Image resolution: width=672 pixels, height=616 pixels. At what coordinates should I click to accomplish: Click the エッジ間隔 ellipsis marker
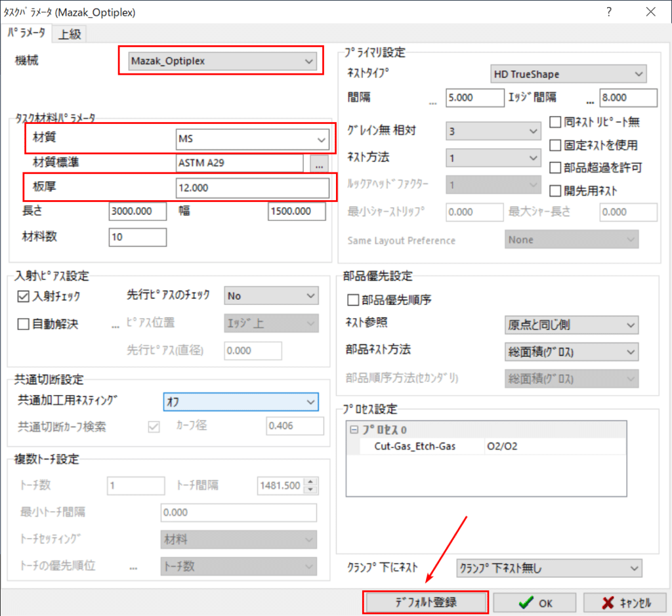tap(590, 102)
